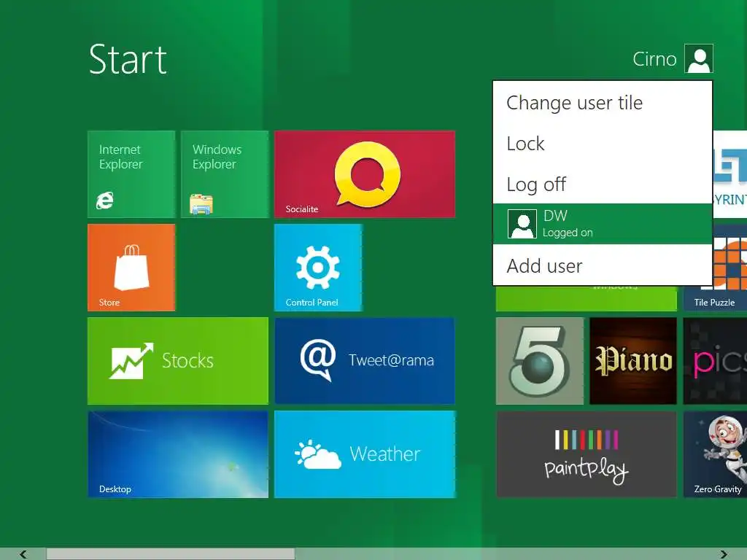
Task: Open the Desktop tile
Action: [178, 455]
